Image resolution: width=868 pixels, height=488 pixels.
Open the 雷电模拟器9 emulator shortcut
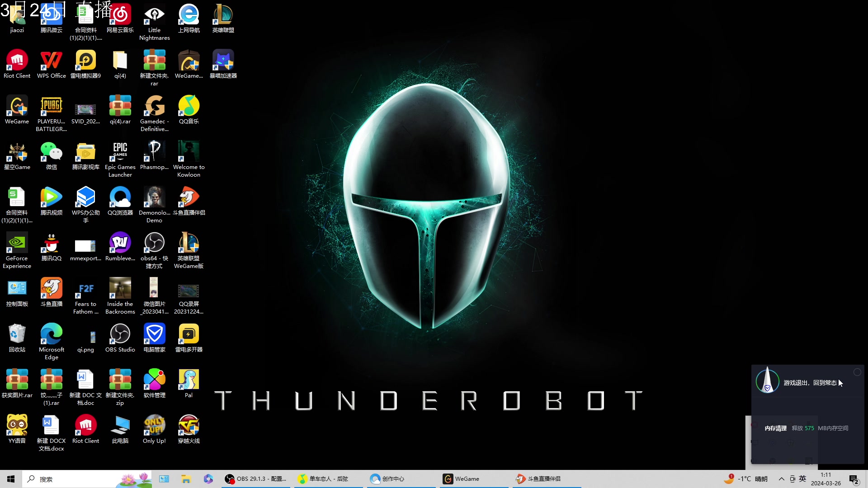[86, 65]
